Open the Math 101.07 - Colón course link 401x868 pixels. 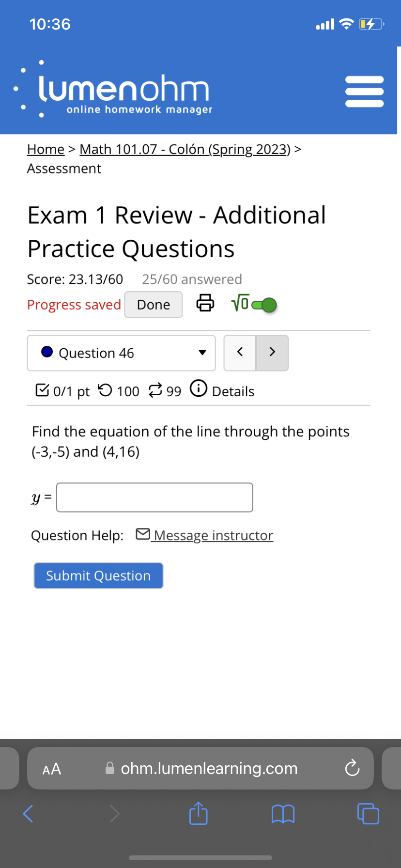[x=184, y=149]
